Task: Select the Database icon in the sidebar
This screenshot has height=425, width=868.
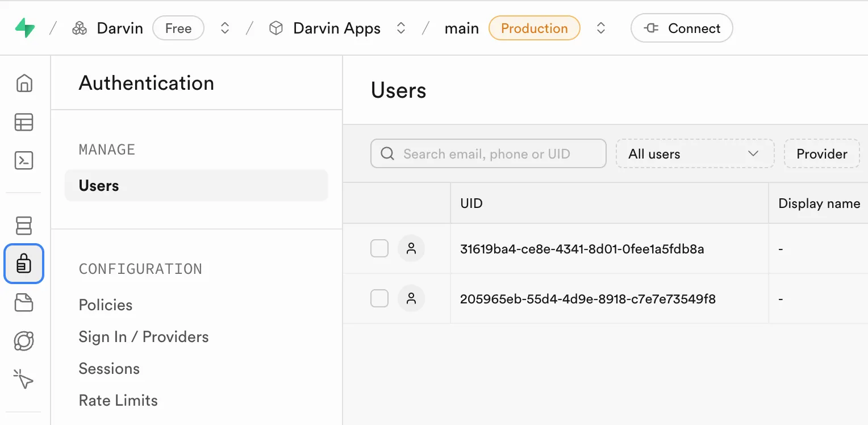Action: 24,226
